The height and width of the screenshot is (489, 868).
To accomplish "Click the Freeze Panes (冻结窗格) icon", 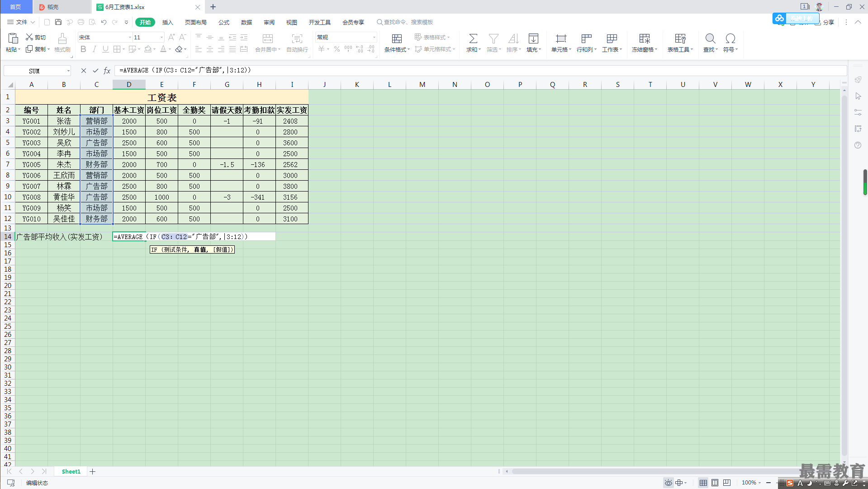I will 644,39.
